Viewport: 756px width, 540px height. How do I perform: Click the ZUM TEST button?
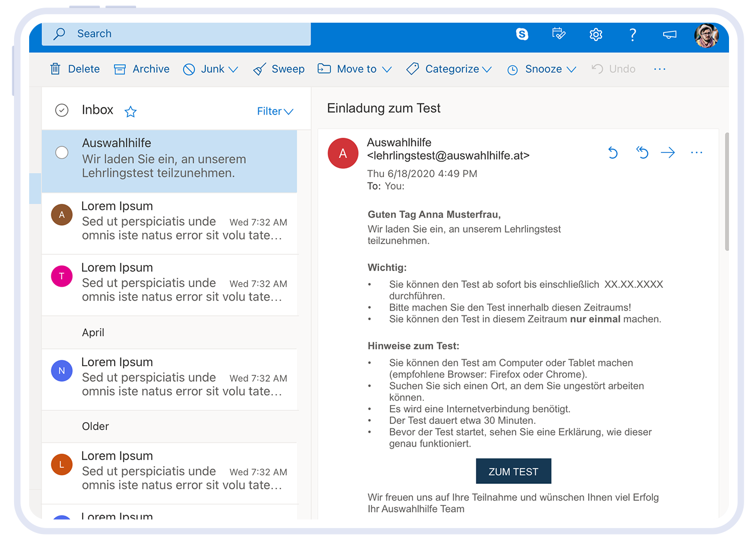[x=513, y=471]
